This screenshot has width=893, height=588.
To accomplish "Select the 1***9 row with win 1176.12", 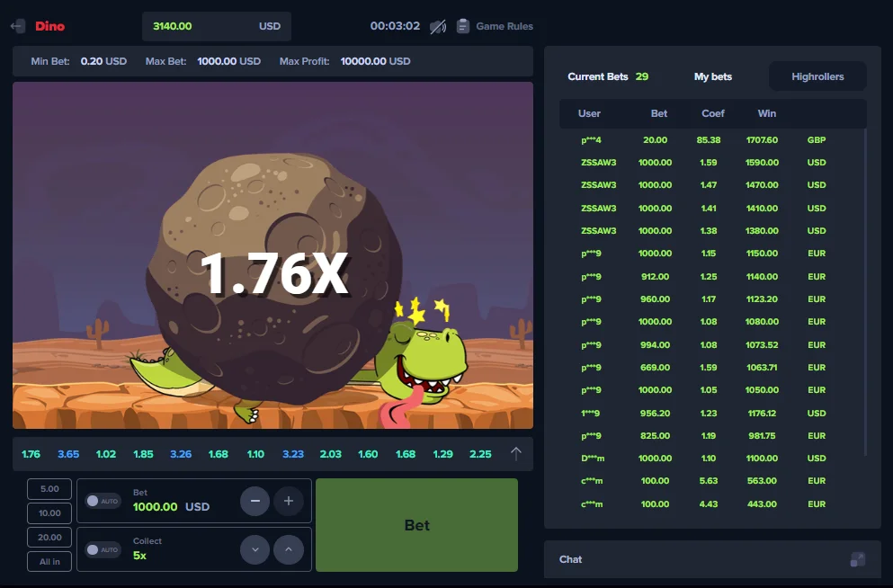I will coord(711,414).
